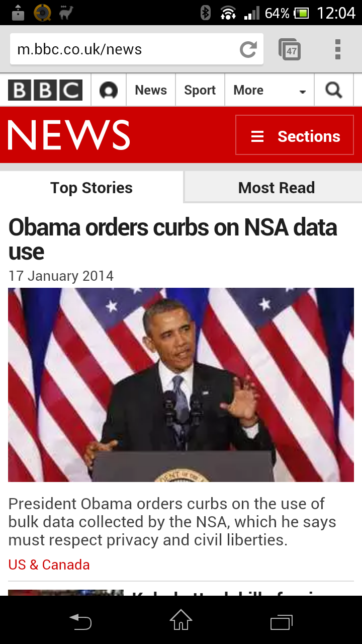Tap the Obama speech photo

181,385
